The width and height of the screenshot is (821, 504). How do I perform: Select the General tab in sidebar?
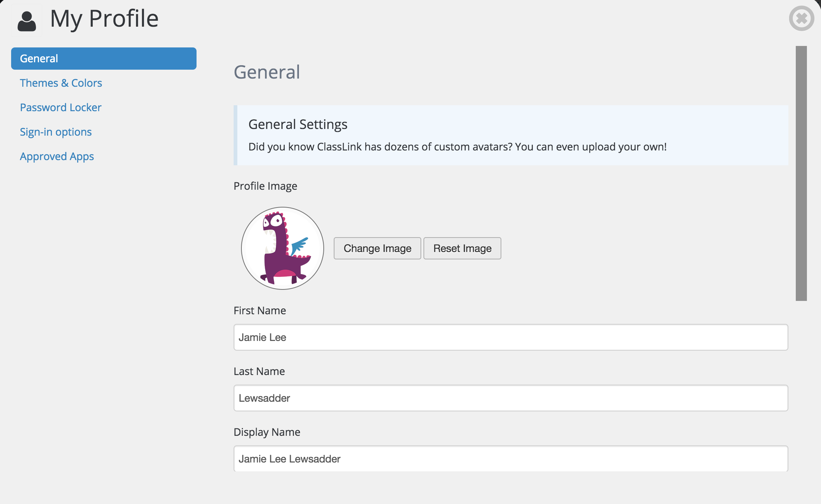pos(103,57)
